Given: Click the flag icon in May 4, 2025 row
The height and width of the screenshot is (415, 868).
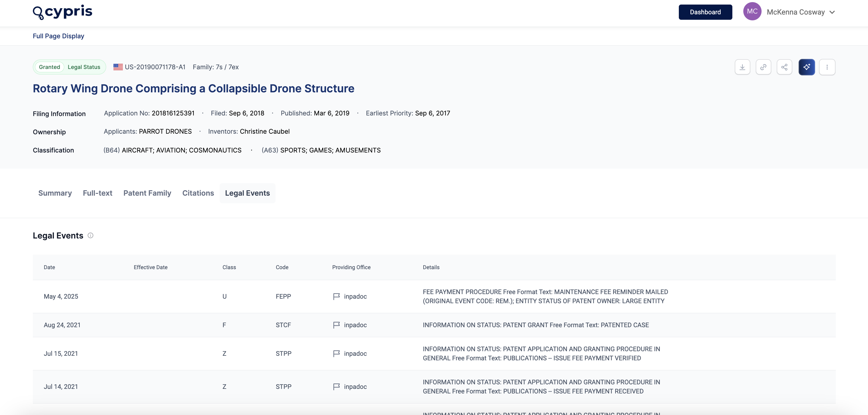Looking at the screenshot, I should (x=336, y=297).
